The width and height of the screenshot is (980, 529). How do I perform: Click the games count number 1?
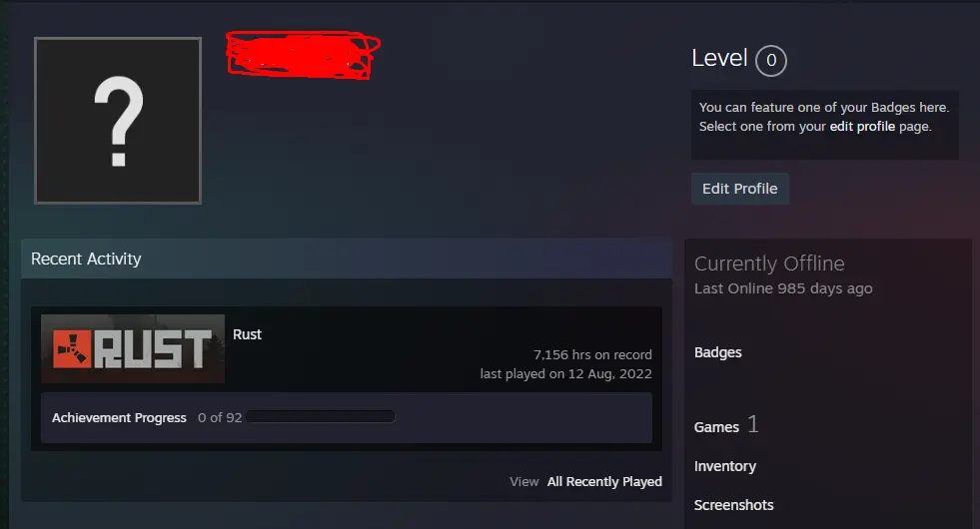point(753,425)
